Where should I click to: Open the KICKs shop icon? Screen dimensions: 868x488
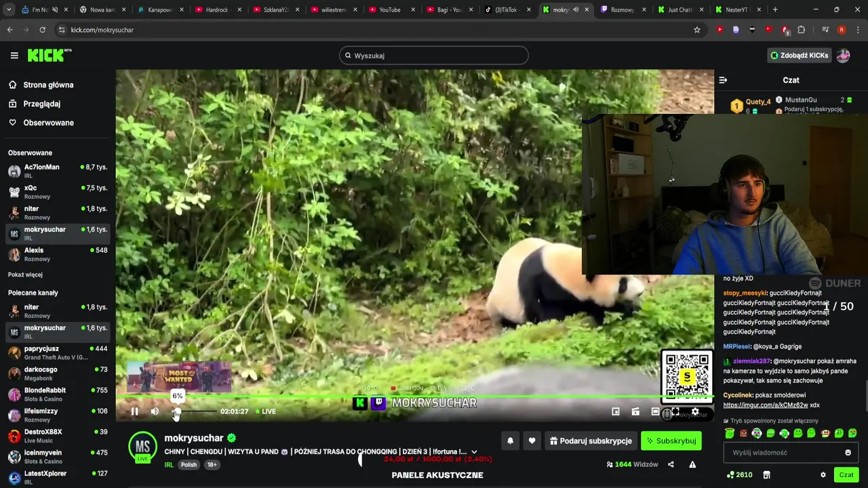tap(767, 475)
